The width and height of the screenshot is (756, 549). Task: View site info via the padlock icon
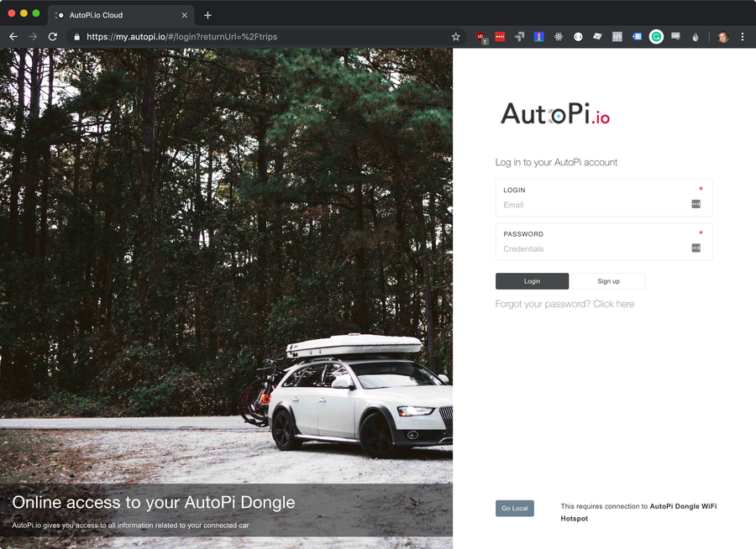point(76,37)
